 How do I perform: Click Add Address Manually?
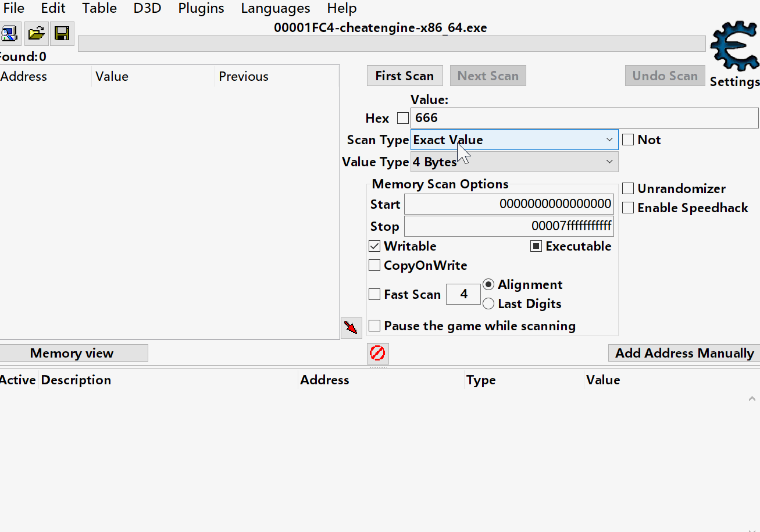tap(684, 353)
